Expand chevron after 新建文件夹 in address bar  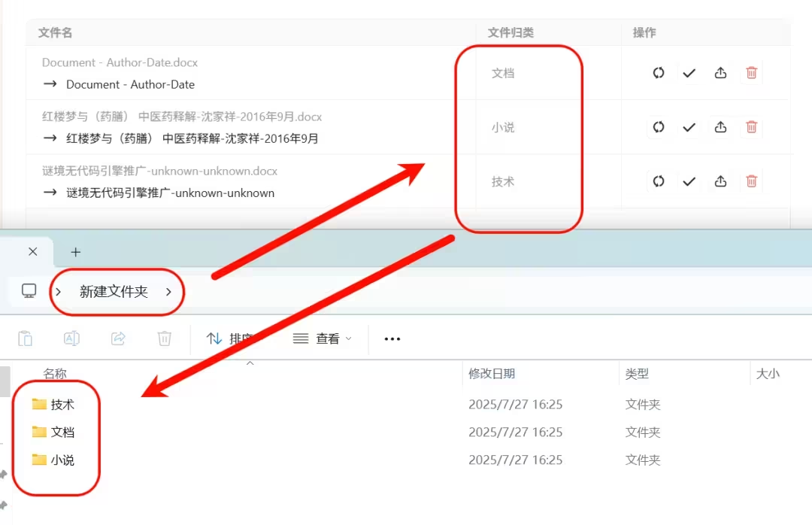tap(168, 292)
